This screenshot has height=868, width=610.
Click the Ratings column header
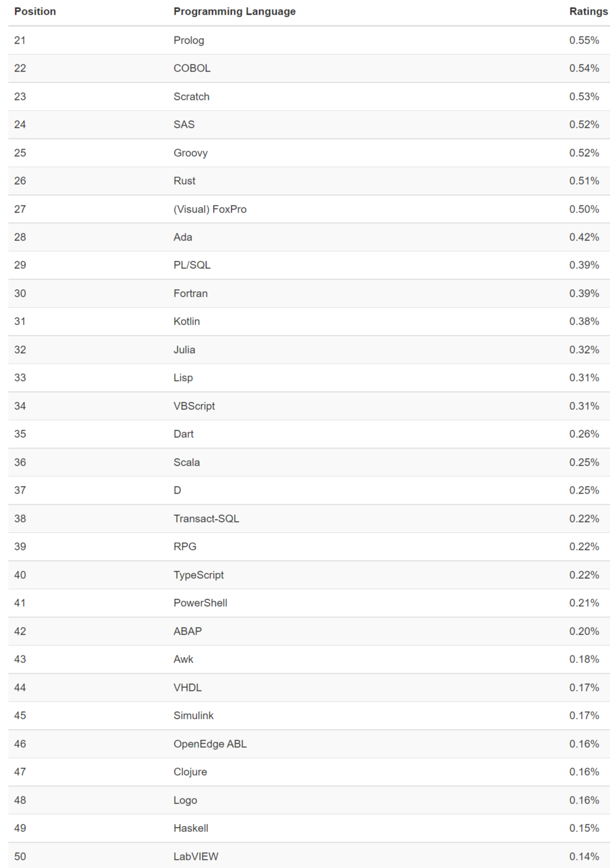(x=588, y=11)
